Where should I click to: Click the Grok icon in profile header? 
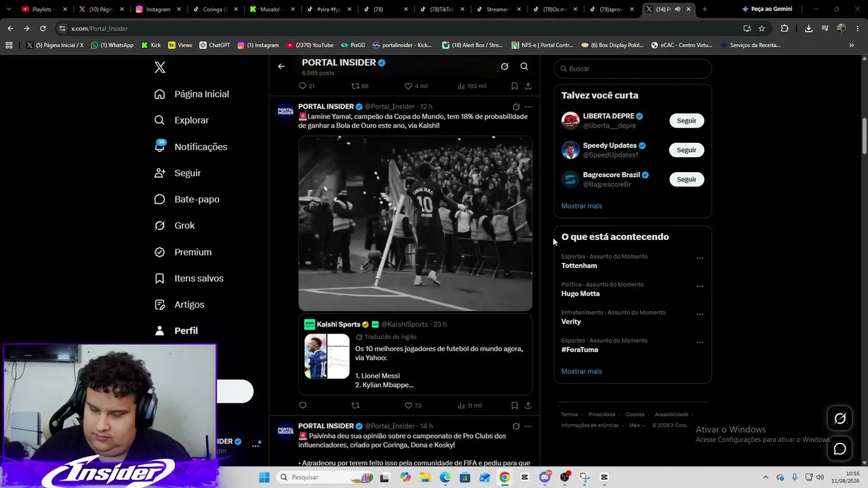coord(505,66)
